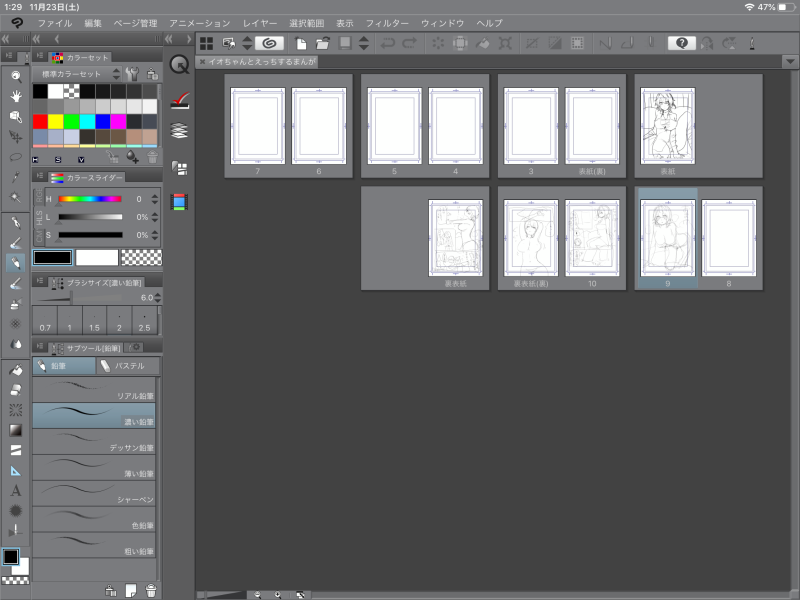The height and width of the screenshot is (600, 800).
Task: Select the Fill bucket tool
Action: tap(16, 370)
